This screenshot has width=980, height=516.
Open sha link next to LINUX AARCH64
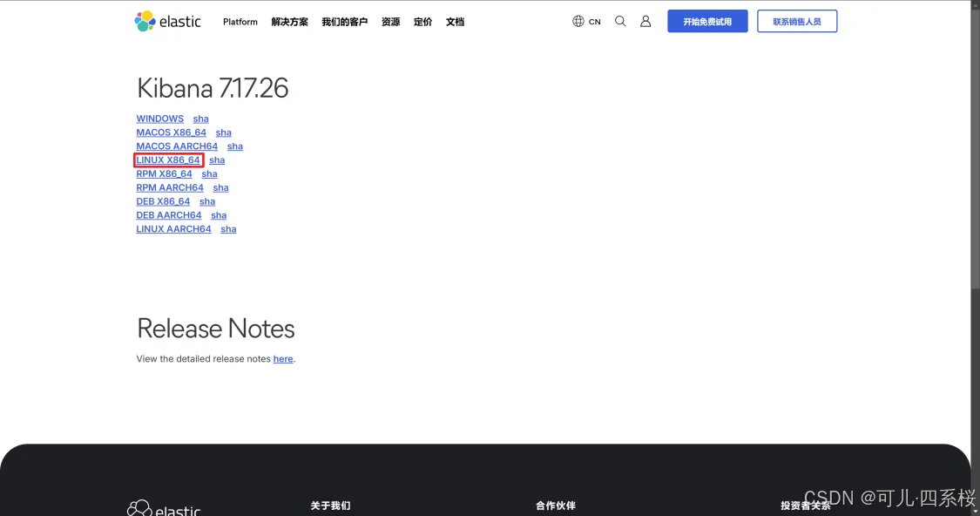tap(228, 229)
